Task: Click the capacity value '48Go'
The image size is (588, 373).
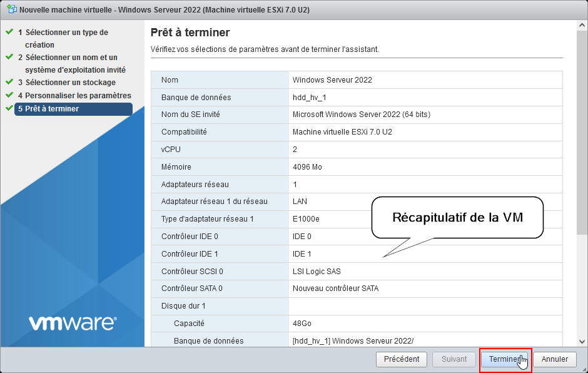Action: 302,324
